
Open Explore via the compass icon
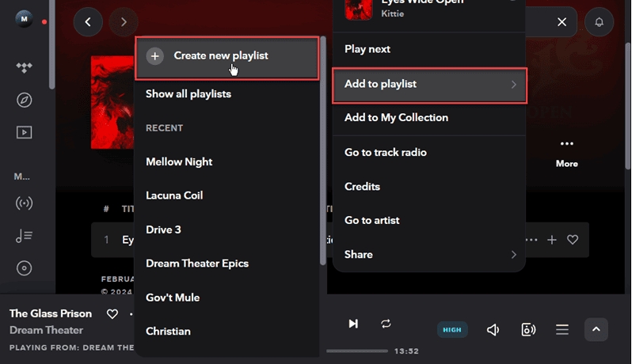24,100
